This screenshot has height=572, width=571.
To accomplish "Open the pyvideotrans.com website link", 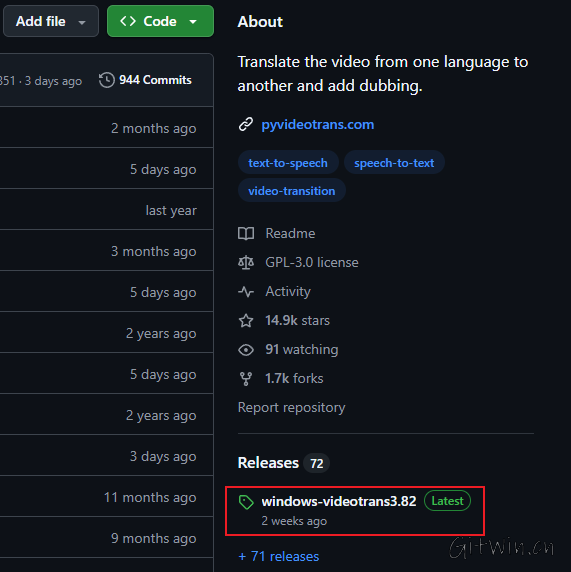I will [x=318, y=124].
